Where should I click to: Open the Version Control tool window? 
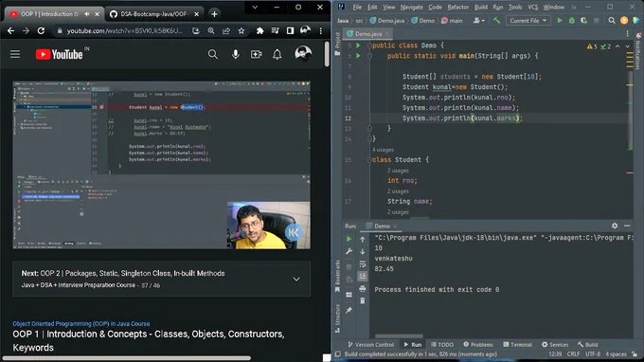[x=371, y=344]
